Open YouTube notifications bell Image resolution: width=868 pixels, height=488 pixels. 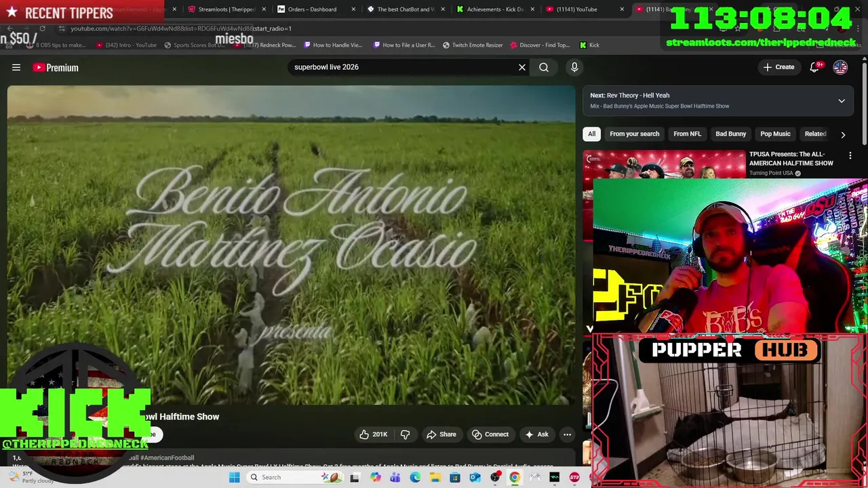[x=815, y=67]
